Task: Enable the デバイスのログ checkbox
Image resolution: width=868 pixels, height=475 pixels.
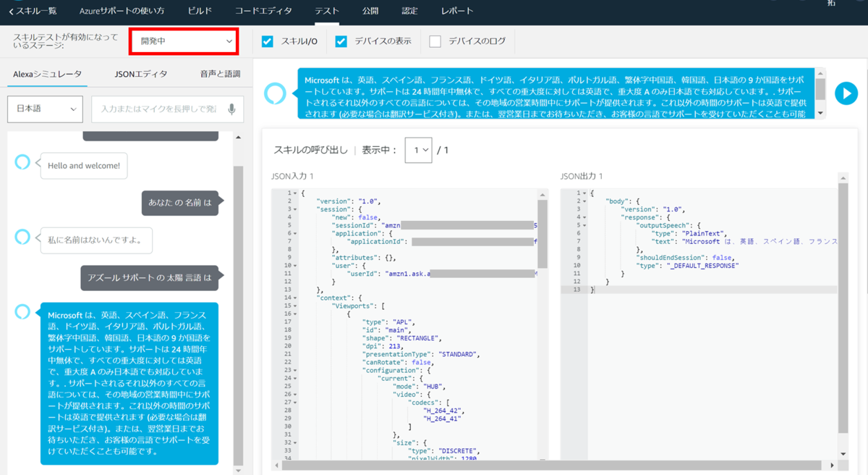Action: [x=435, y=41]
